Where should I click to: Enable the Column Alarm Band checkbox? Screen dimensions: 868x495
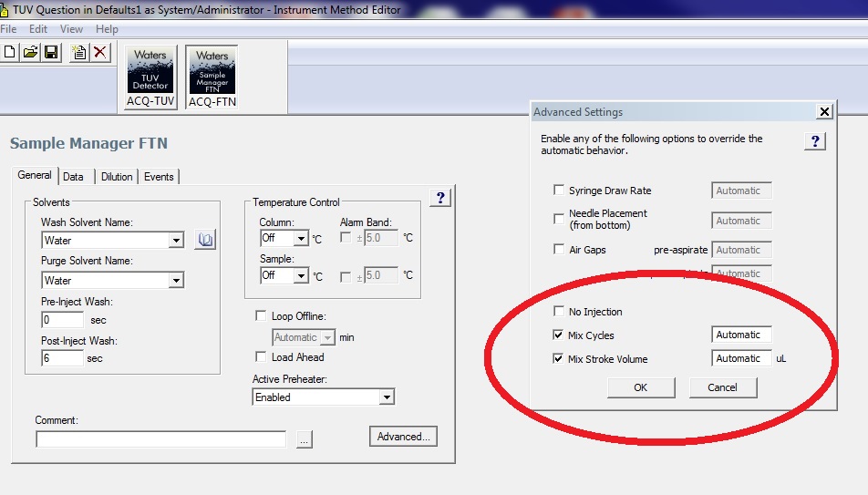click(x=346, y=238)
